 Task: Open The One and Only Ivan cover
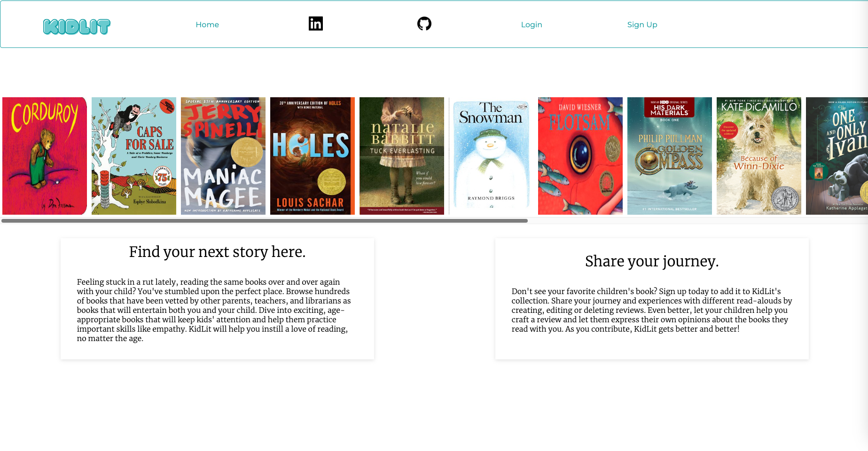point(837,156)
